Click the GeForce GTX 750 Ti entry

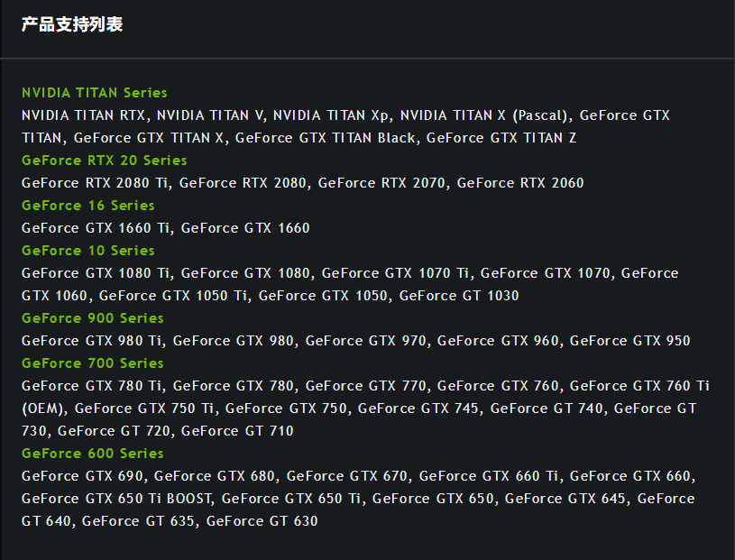[x=144, y=409]
